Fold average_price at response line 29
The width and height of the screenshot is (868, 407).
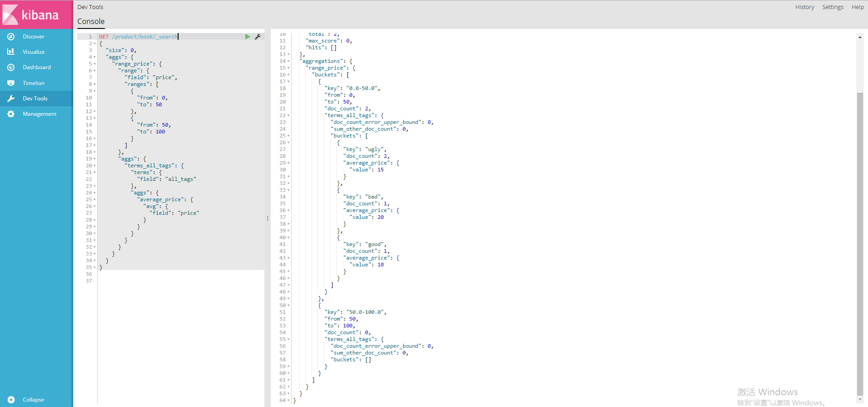click(288, 163)
